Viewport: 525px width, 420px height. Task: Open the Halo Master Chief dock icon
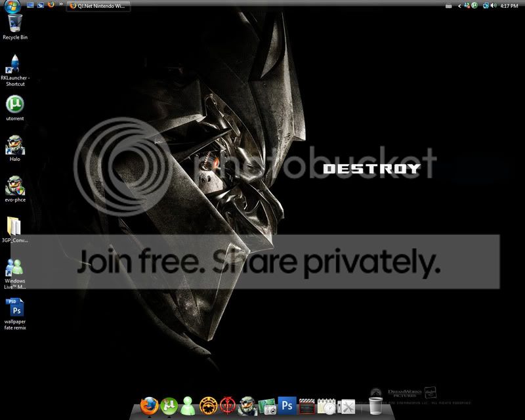tap(247, 405)
